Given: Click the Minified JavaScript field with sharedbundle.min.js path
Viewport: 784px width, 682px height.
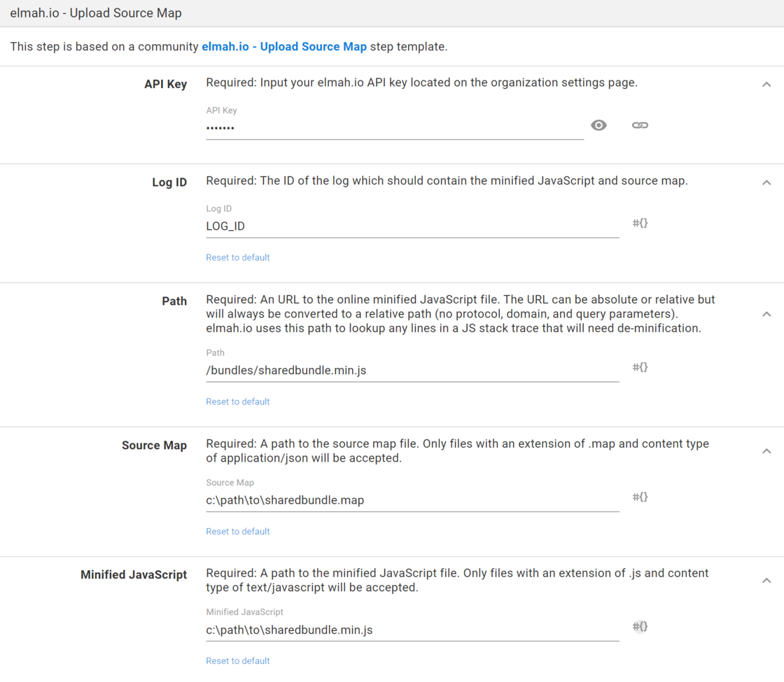Looking at the screenshot, I should (x=412, y=630).
